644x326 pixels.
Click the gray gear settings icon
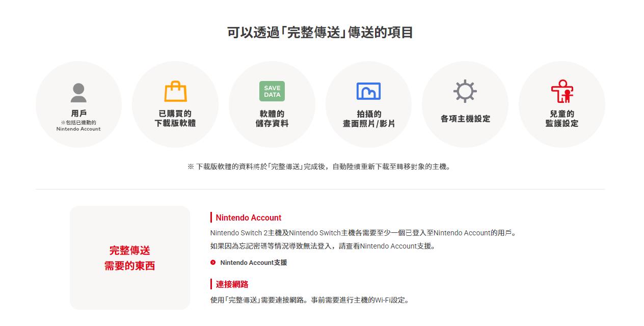(465, 92)
